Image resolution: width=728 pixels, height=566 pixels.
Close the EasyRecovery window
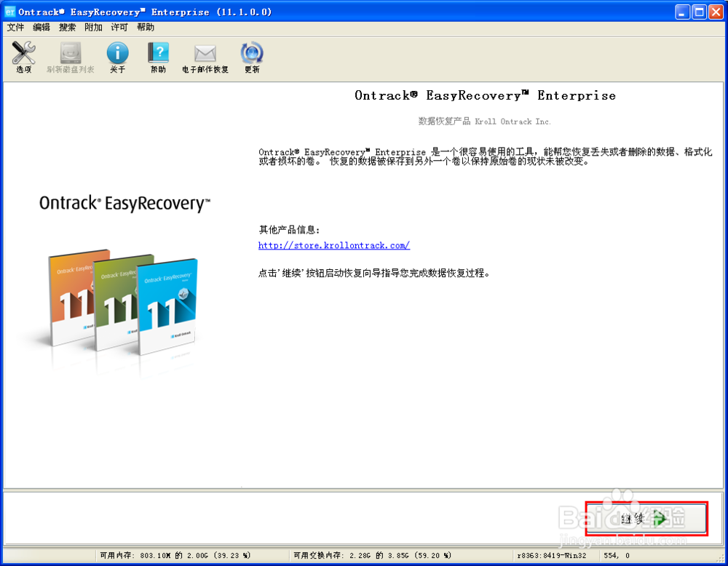coord(716,12)
